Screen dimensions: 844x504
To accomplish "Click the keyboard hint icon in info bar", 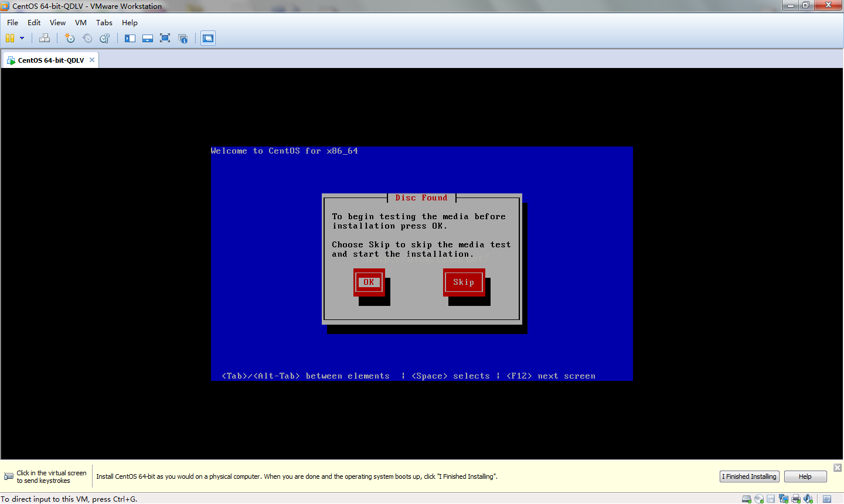I will pyautogui.click(x=9, y=476).
